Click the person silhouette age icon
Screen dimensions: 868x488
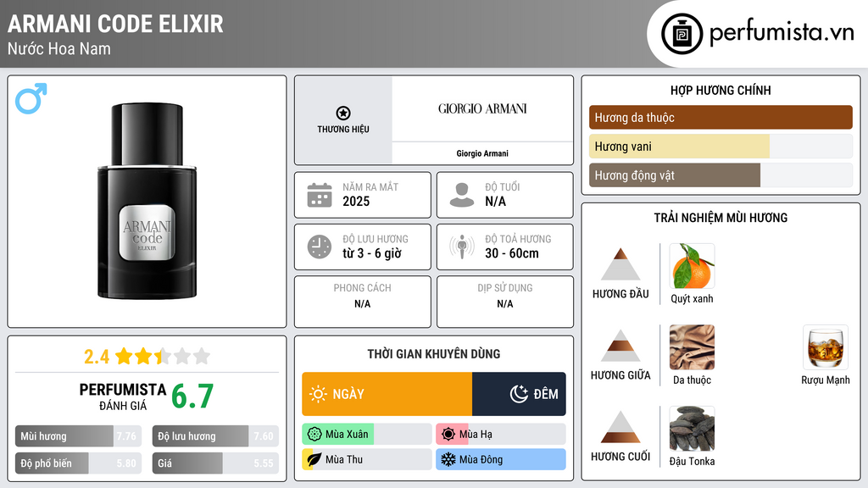point(462,195)
